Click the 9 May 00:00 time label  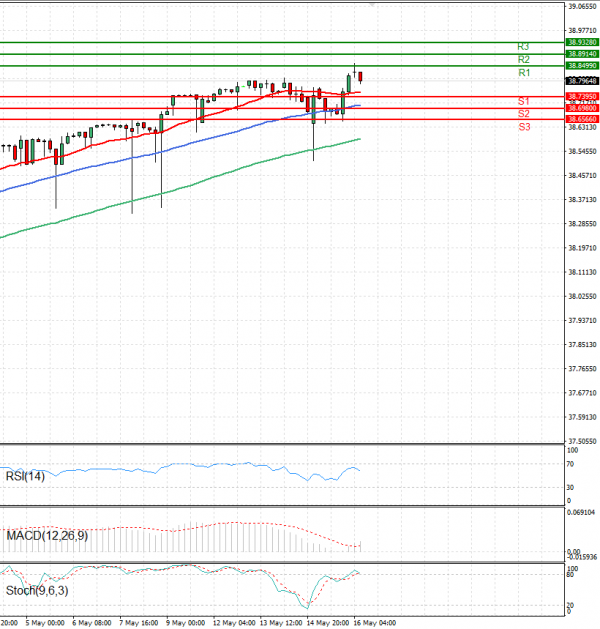click(x=186, y=623)
